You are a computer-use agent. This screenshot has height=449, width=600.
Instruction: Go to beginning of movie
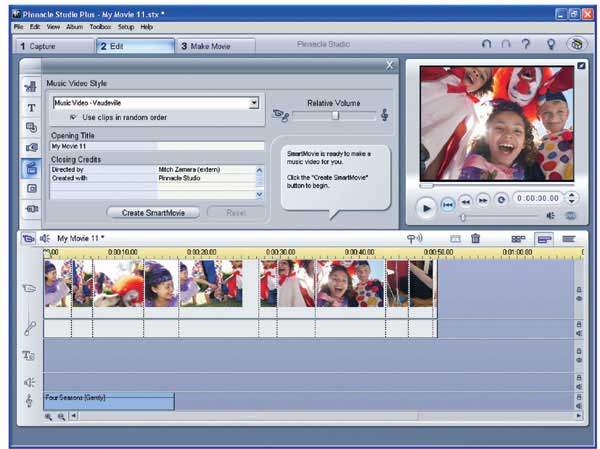click(x=447, y=205)
